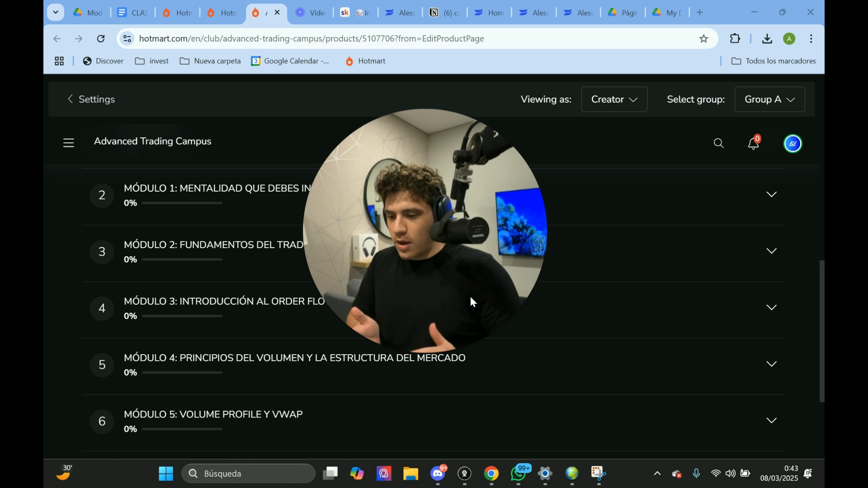
Task: Open the weather widget on the taskbar
Action: point(64,473)
